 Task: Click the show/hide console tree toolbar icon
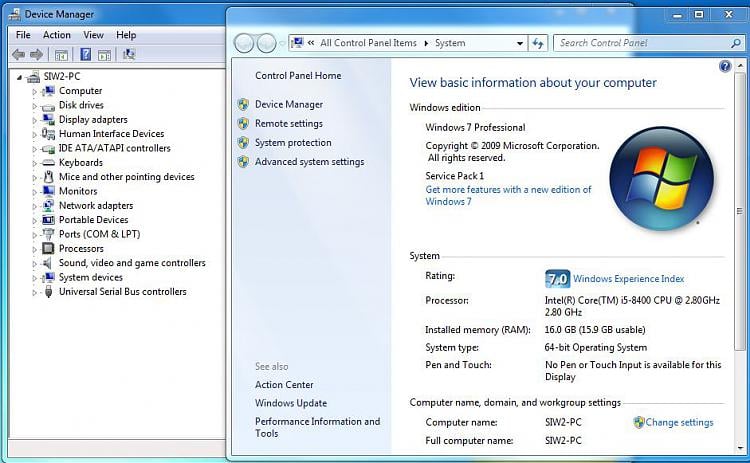pos(61,55)
